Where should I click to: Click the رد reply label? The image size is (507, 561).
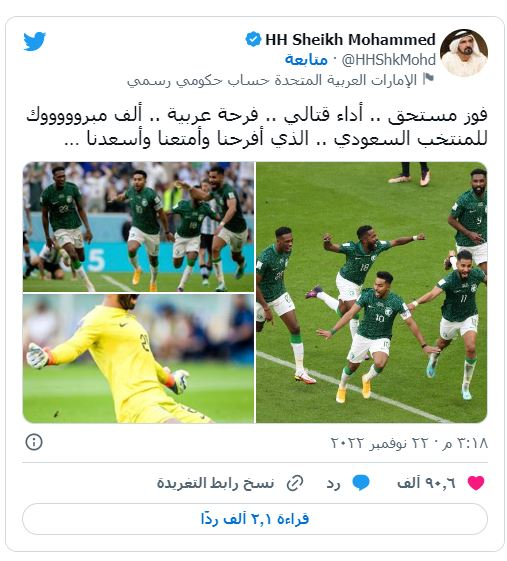(333, 484)
